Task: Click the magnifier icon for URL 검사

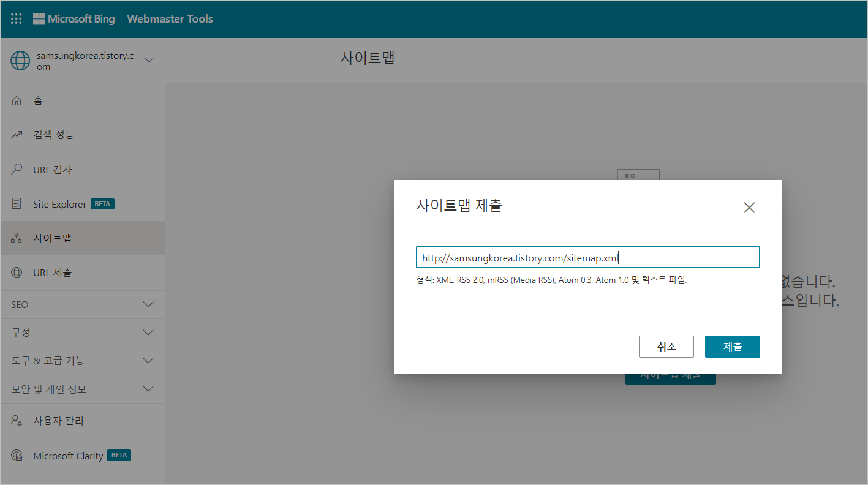Action: coord(17,169)
